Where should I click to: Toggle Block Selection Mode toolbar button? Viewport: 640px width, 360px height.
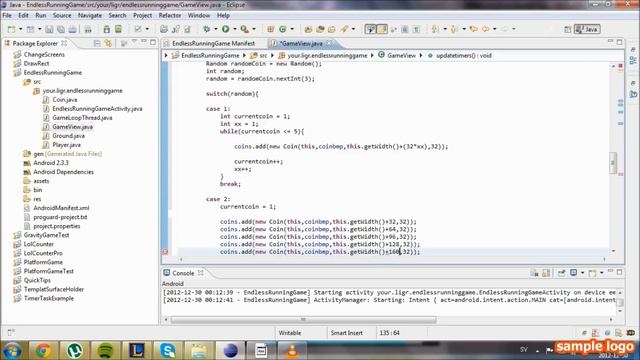tap(404, 29)
